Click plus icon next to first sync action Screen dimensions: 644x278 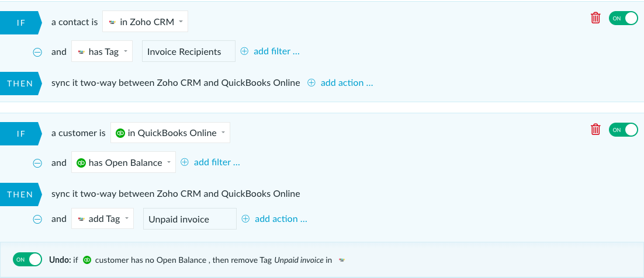(x=311, y=83)
